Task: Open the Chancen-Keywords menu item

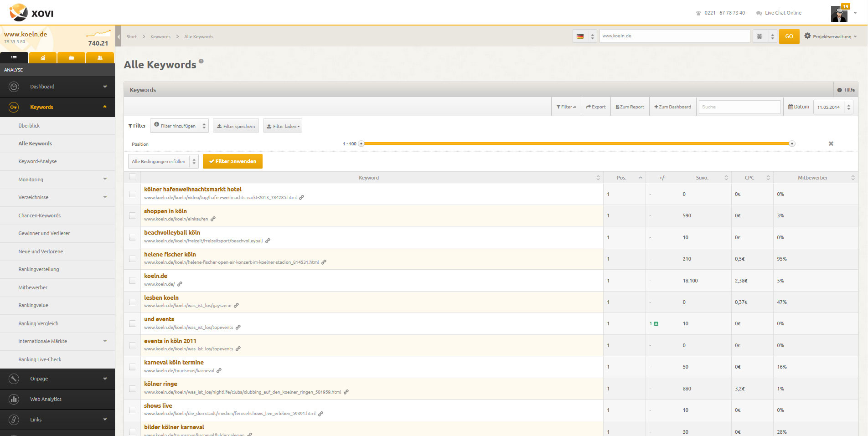Action: click(39, 215)
